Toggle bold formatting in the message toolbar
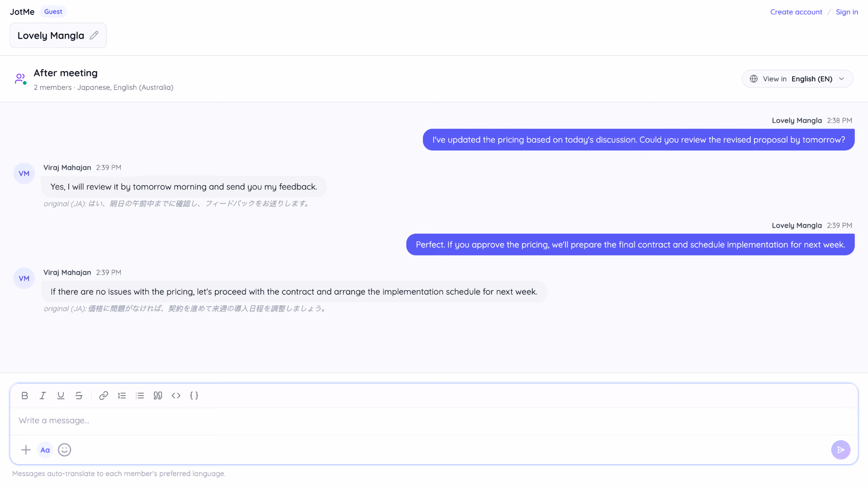 (x=25, y=396)
